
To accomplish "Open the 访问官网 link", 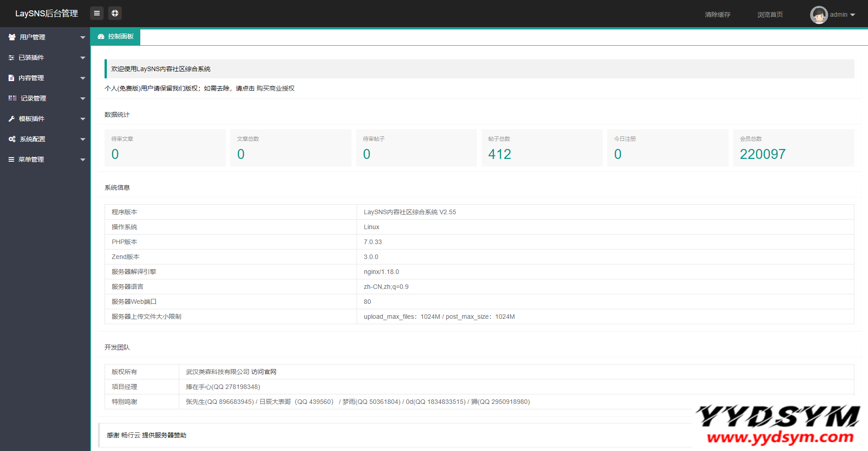I will pyautogui.click(x=264, y=372).
